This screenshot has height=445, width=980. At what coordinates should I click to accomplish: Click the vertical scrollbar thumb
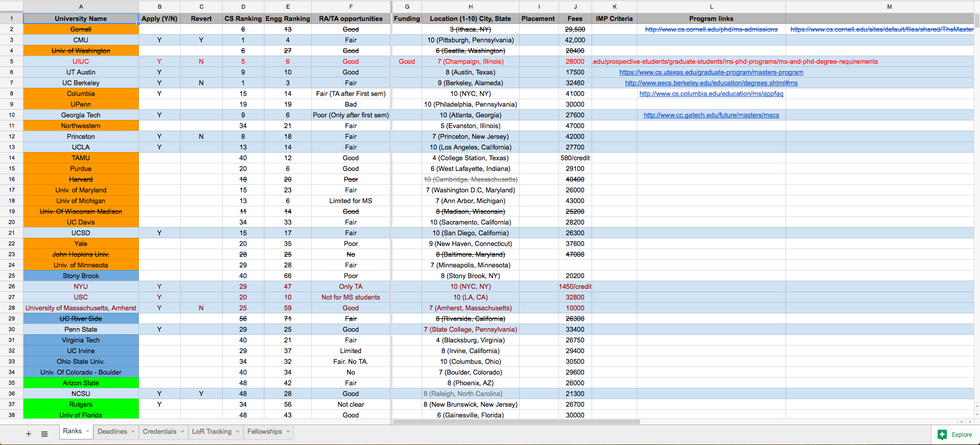coord(977,20)
